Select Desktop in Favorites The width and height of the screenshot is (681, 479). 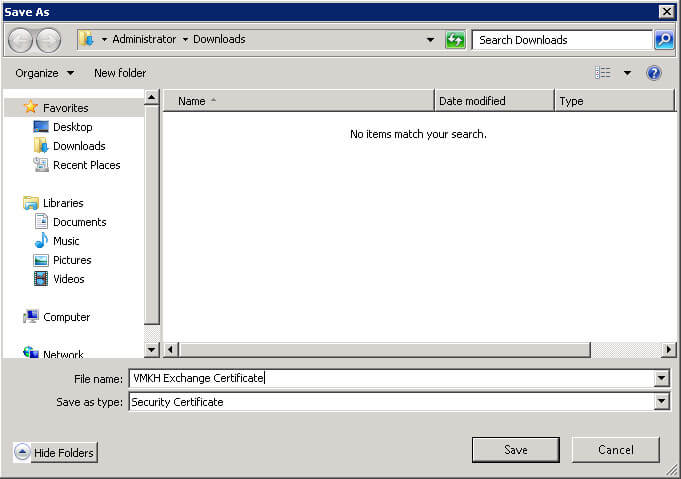[x=73, y=127]
